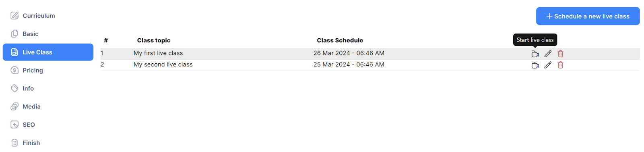Start live class for second live class
Viewport: 644px width, 152px height.
click(535, 65)
